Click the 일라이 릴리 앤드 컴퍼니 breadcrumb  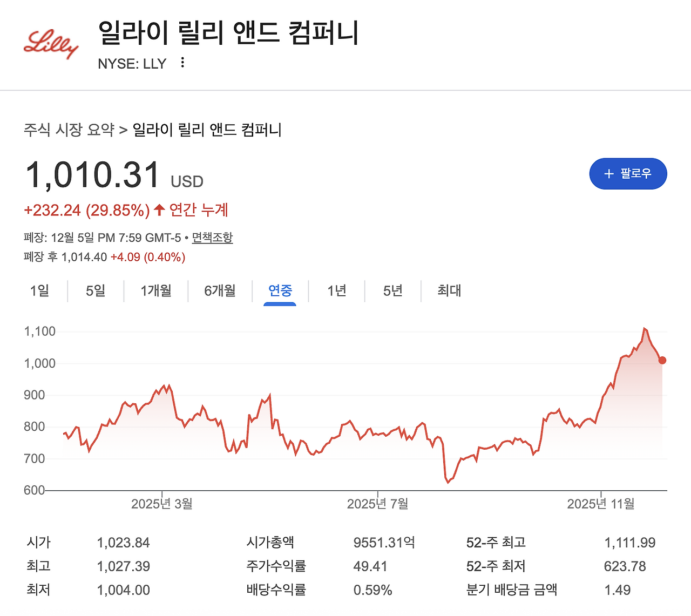coord(208,130)
